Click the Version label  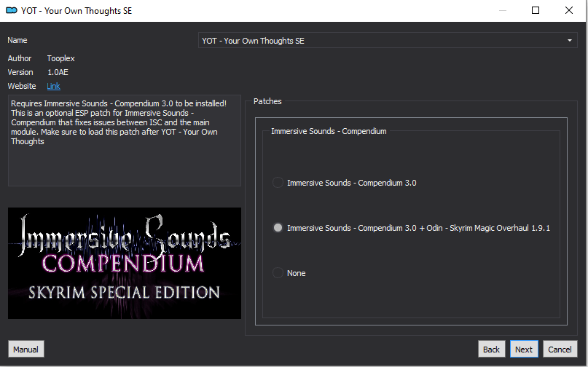20,72
